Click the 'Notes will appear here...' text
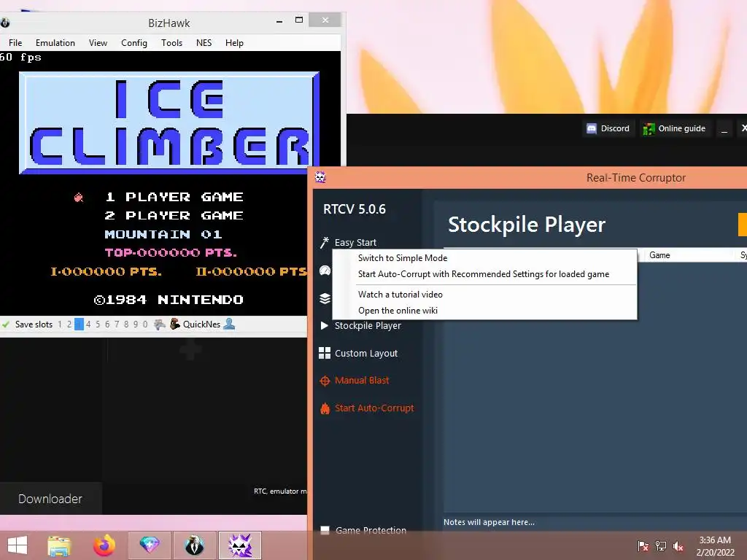Viewport: 747px width, 560px height. click(x=489, y=522)
